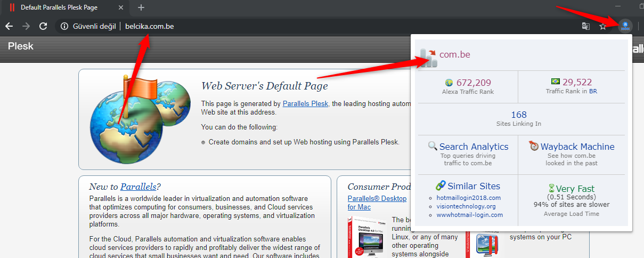Open traffic rank 29,522 value

[577, 82]
